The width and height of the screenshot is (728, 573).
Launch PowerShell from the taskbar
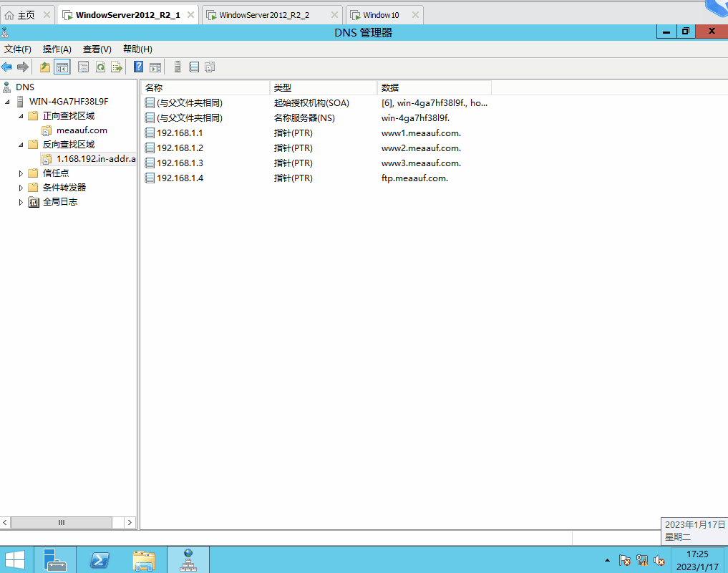click(x=100, y=559)
